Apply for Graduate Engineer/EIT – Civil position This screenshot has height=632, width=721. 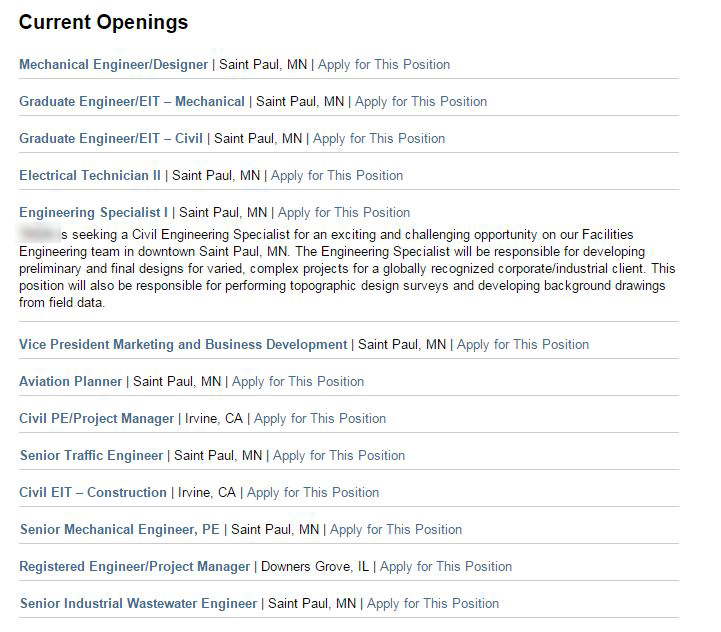point(379,138)
